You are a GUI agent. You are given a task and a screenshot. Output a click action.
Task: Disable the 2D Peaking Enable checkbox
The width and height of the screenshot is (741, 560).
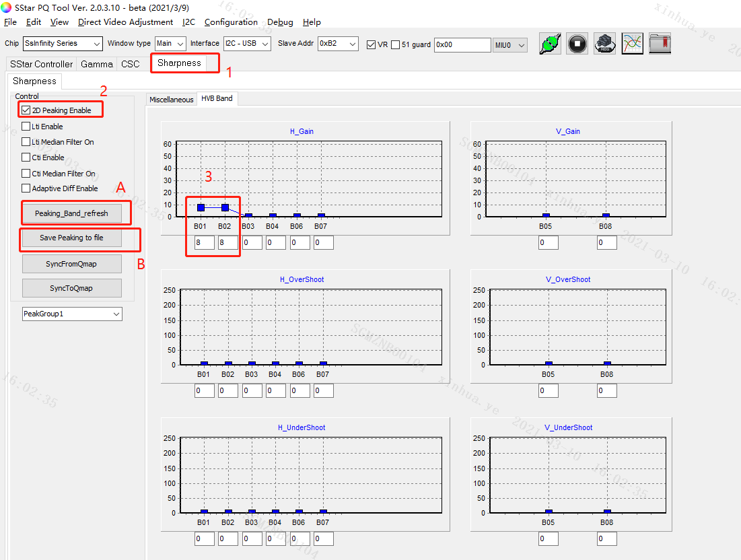[26, 110]
